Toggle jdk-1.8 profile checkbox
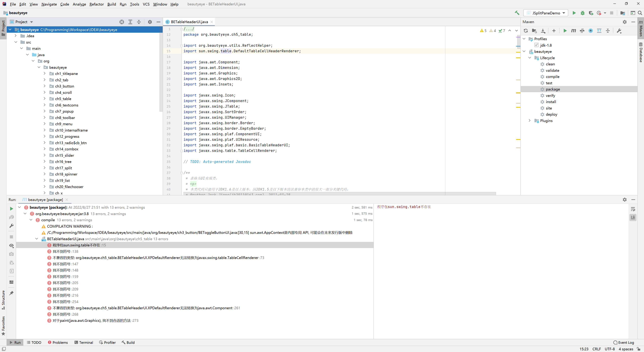Viewport: 644px width, 352px height. 536,45
